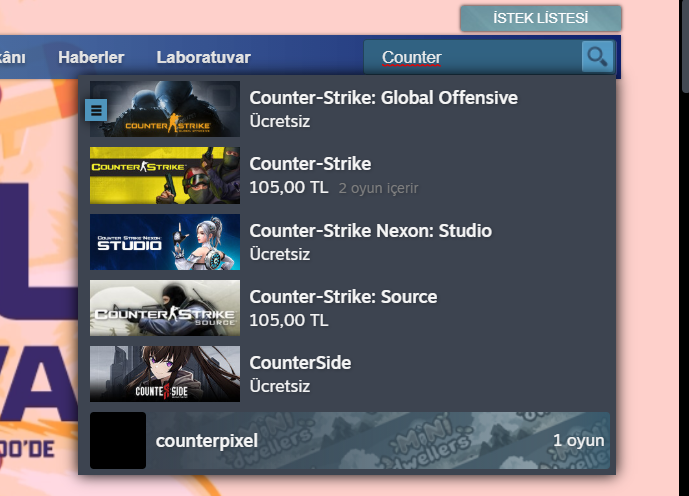
Task: Click the yellow Counter-Strike thumbnail image
Action: tap(165, 175)
